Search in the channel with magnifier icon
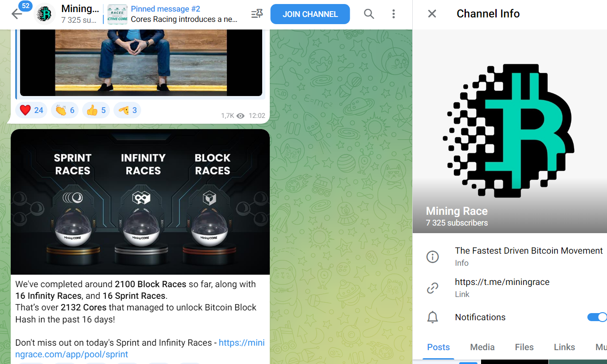The width and height of the screenshot is (607, 364). [x=369, y=14]
